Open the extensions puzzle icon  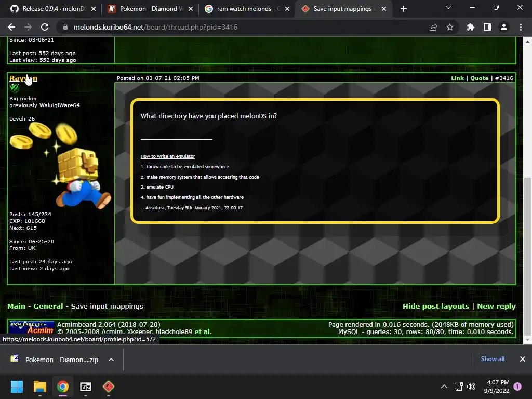tap(471, 27)
